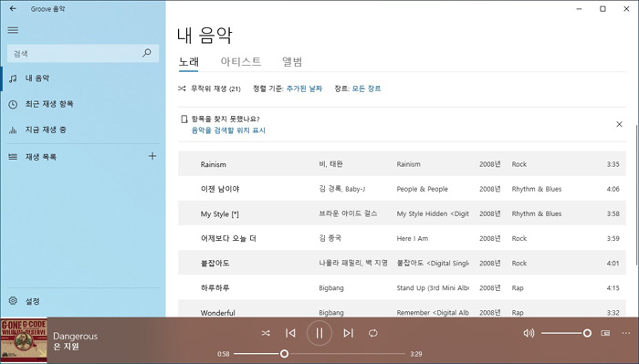Click the search magnifier icon

point(147,53)
